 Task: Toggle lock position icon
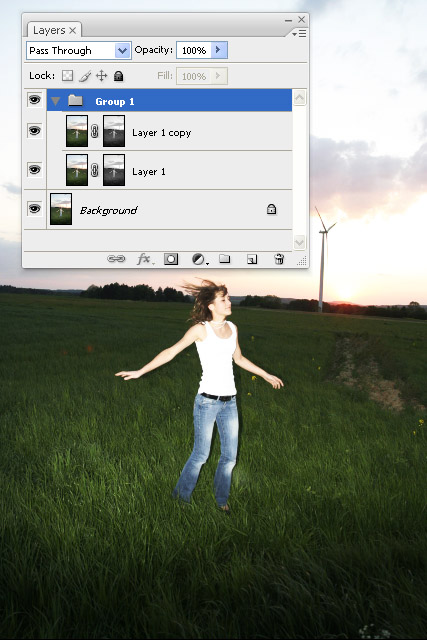101,76
